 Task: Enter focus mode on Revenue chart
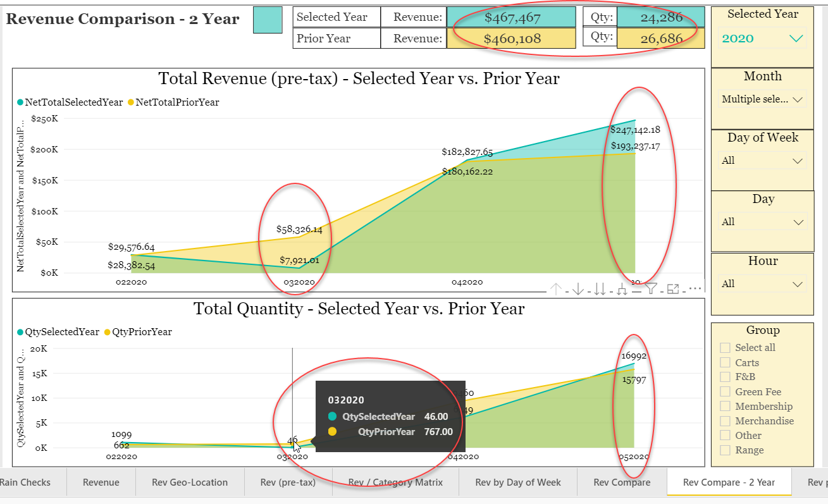(673, 288)
